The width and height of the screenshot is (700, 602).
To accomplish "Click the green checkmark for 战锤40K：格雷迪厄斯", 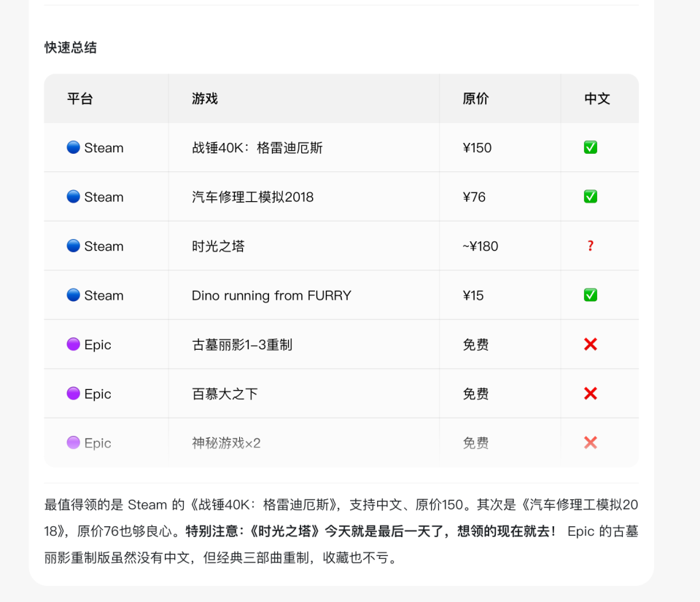I will 590,147.
